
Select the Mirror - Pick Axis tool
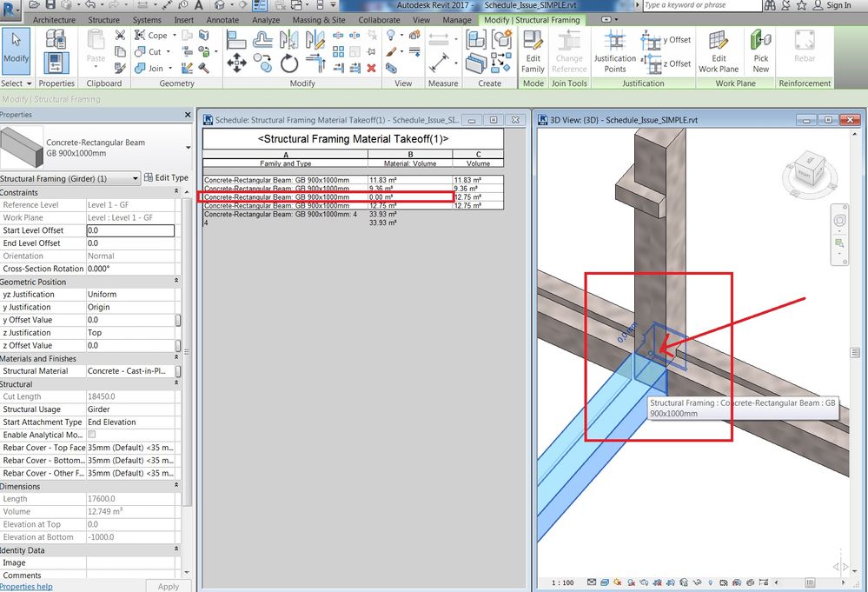[x=288, y=40]
